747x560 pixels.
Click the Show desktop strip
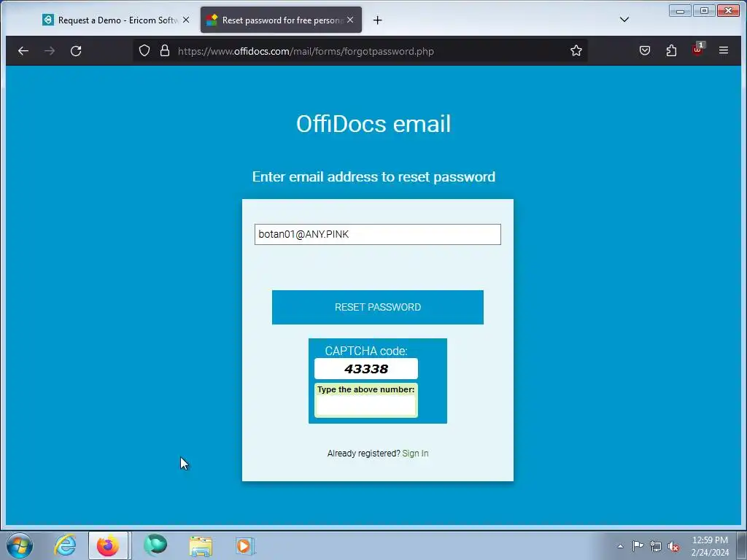pos(742,545)
